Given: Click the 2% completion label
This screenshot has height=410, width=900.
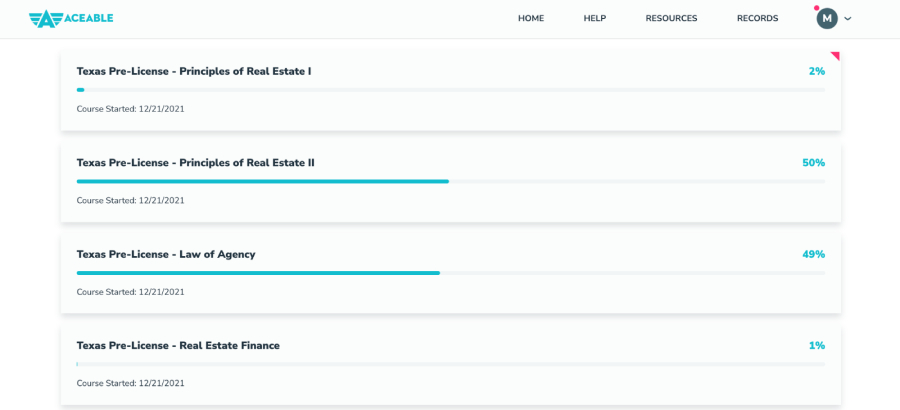Looking at the screenshot, I should click(817, 71).
